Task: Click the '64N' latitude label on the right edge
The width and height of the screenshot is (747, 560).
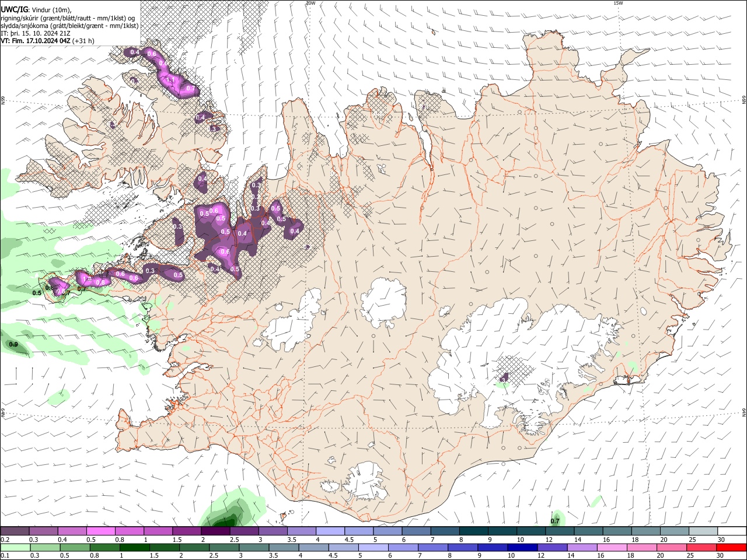Action: [x=744, y=412]
